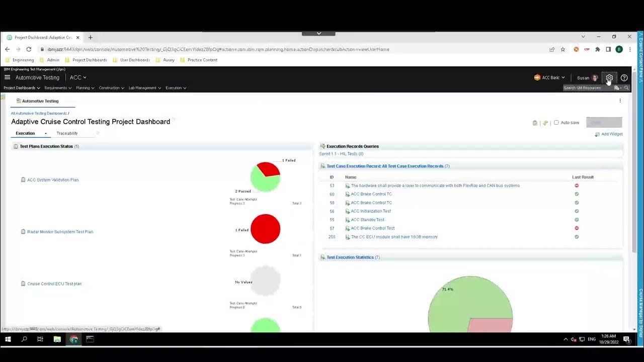The width and height of the screenshot is (644, 362).
Task: Open the Radar Monitor Subsystem Test Plan link
Action: [60, 232]
